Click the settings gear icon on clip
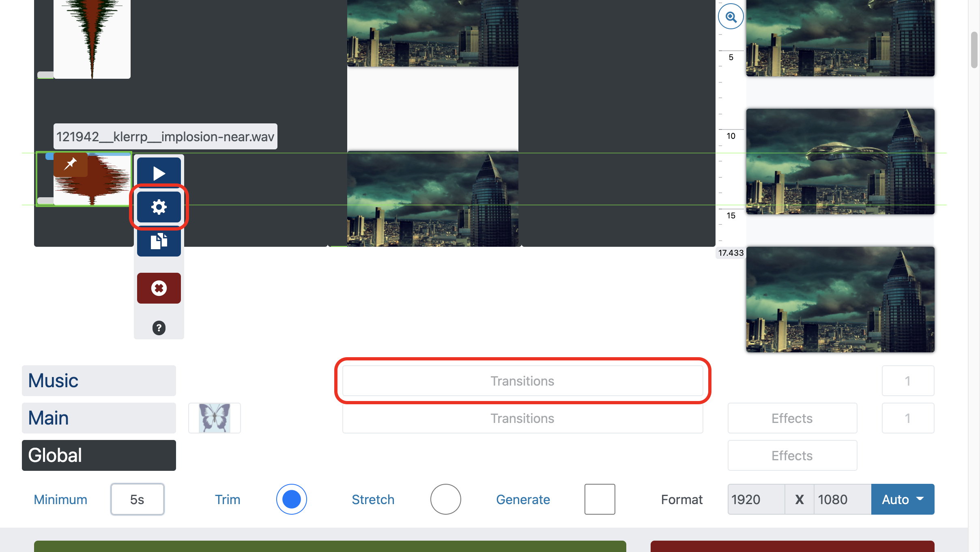This screenshot has width=980, height=552. 158,207
